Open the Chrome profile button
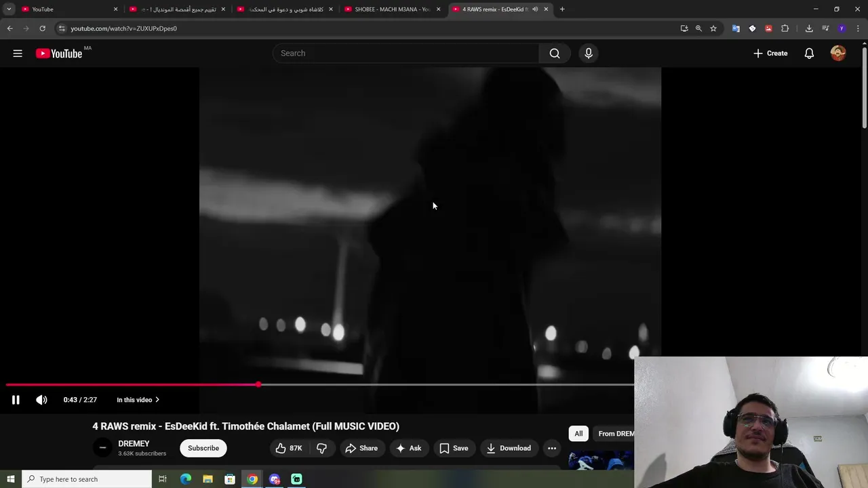Image resolution: width=868 pixels, height=488 pixels. pyautogui.click(x=842, y=28)
